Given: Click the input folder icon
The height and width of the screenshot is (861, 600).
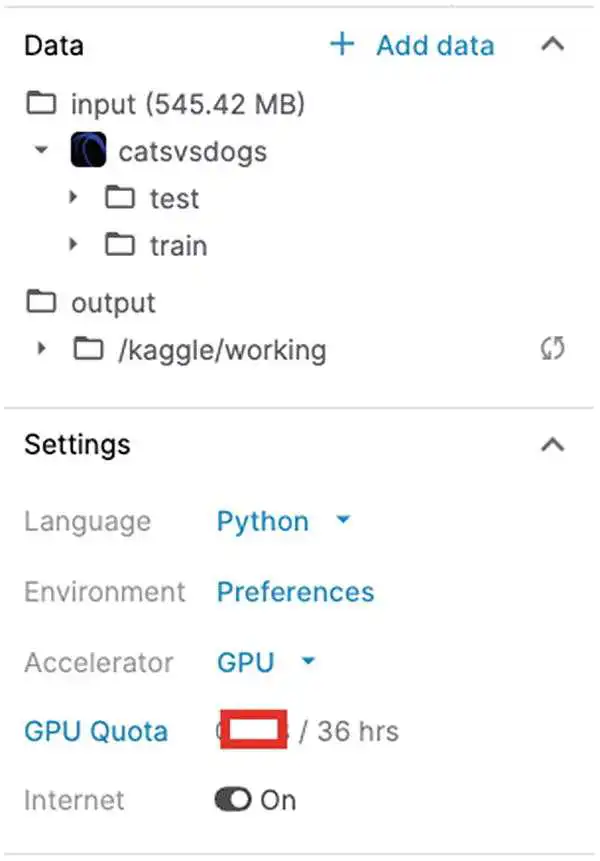Looking at the screenshot, I should (41, 103).
